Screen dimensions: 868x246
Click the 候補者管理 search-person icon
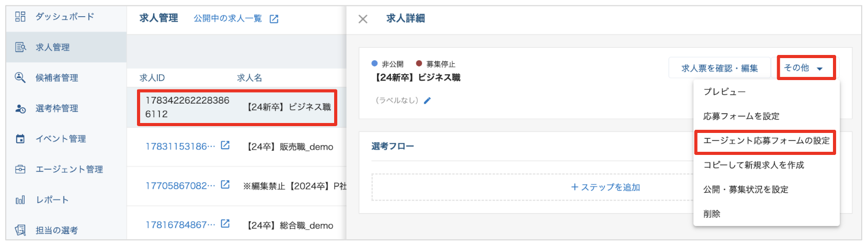point(20,77)
